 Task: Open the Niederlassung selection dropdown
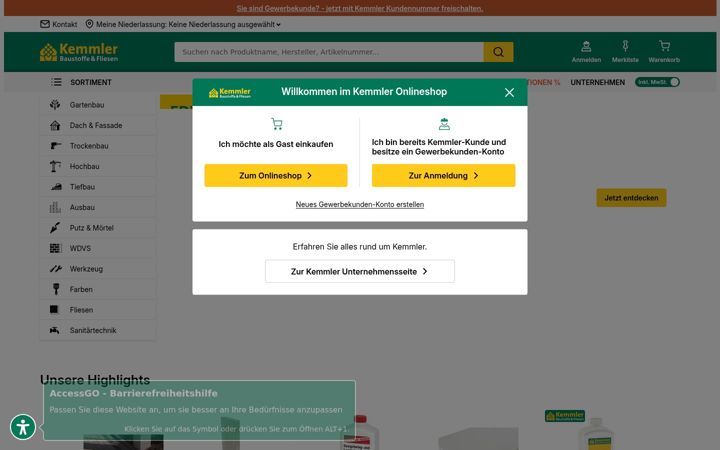tap(188, 24)
